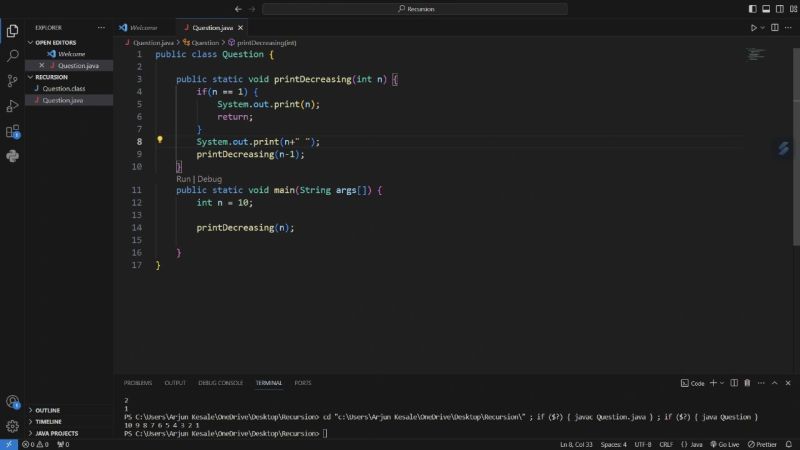Split the terminal panel
Image resolution: width=800 pixels, height=450 pixels.
click(x=734, y=383)
